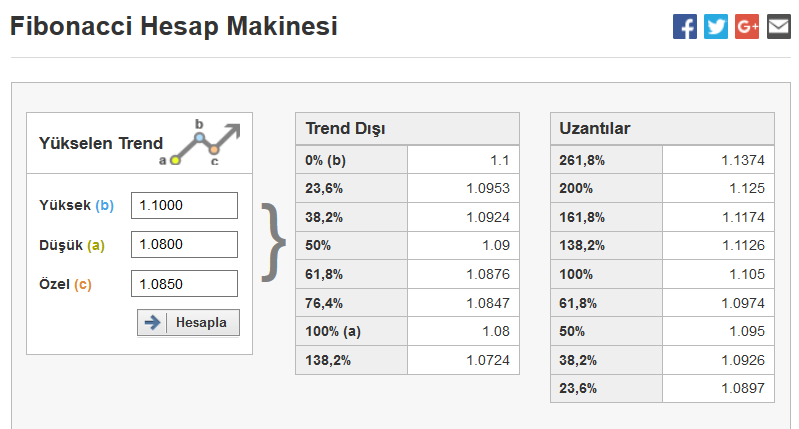
Task: Focus the Özel (c) input field
Action: (184, 284)
